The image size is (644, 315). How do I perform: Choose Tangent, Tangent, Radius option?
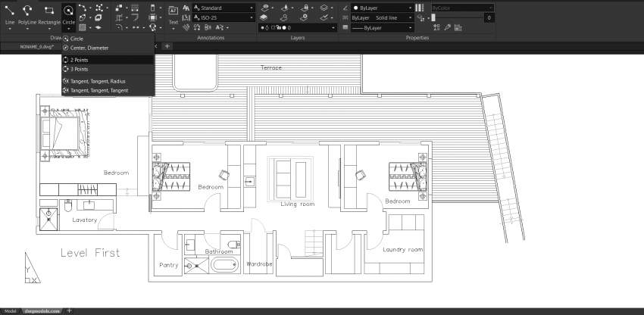click(x=108, y=81)
